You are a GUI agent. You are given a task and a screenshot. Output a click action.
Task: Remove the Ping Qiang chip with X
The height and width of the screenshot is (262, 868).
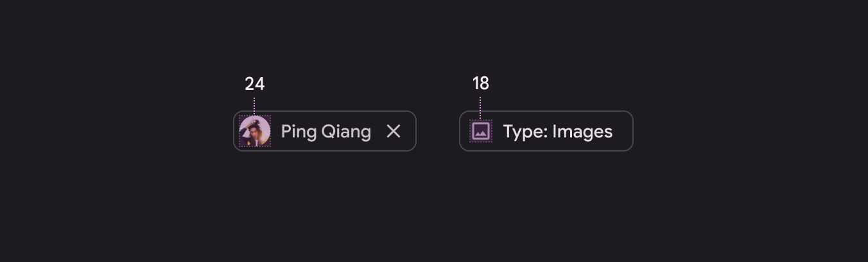[x=394, y=131]
